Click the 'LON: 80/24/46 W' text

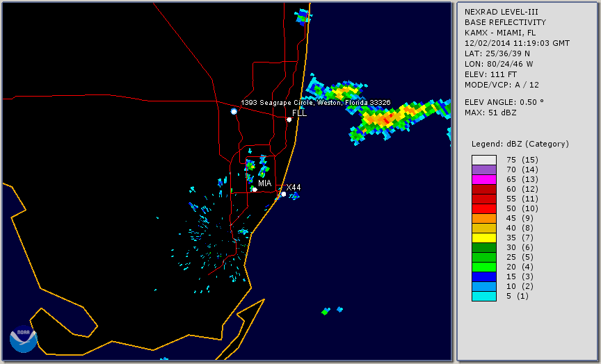(499, 64)
